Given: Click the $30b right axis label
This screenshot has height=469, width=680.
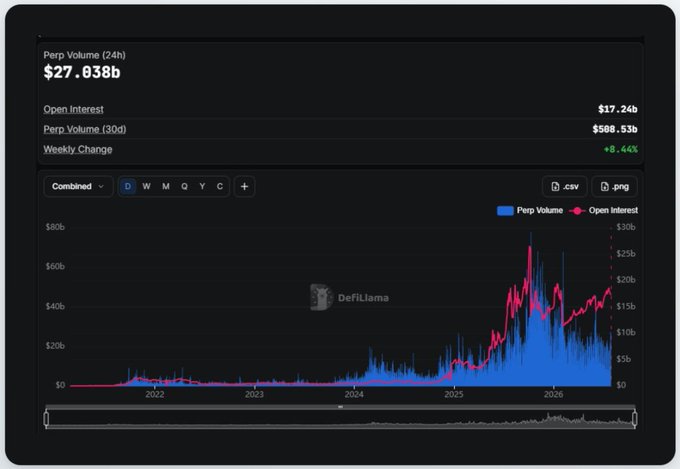Looking at the screenshot, I should (x=626, y=227).
